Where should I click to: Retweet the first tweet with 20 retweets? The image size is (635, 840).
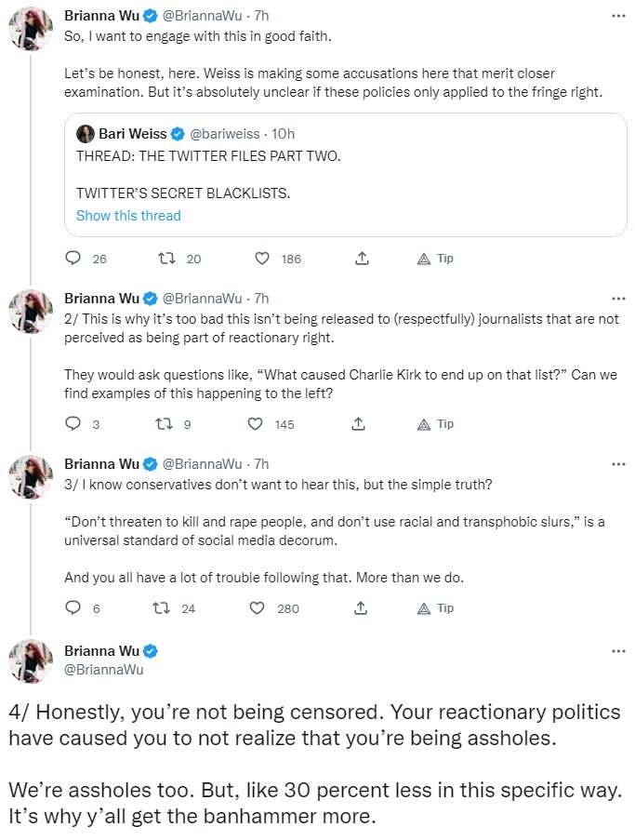[167, 259]
